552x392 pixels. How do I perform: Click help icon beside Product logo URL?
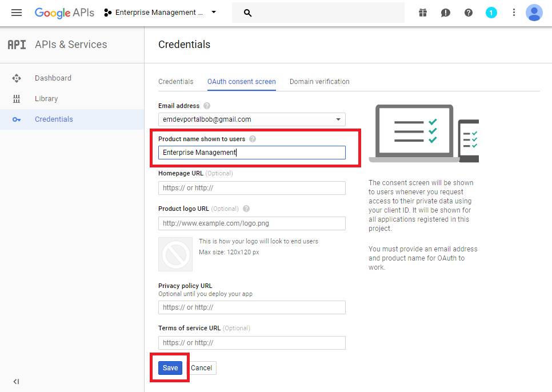click(246, 209)
